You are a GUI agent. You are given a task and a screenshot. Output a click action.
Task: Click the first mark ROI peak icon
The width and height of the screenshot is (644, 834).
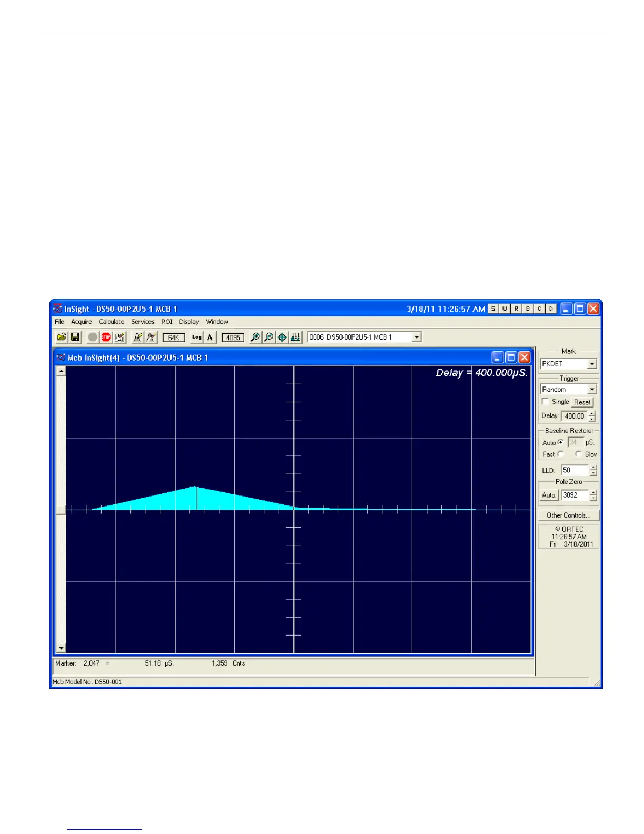137,337
